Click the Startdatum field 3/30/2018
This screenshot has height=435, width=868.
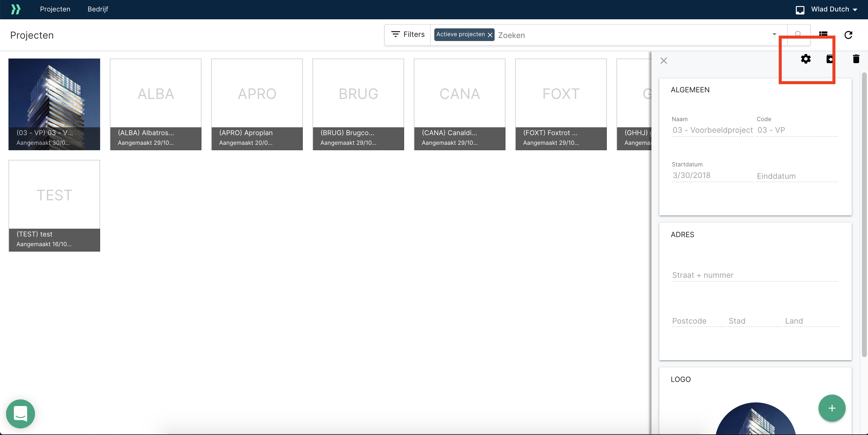712,175
